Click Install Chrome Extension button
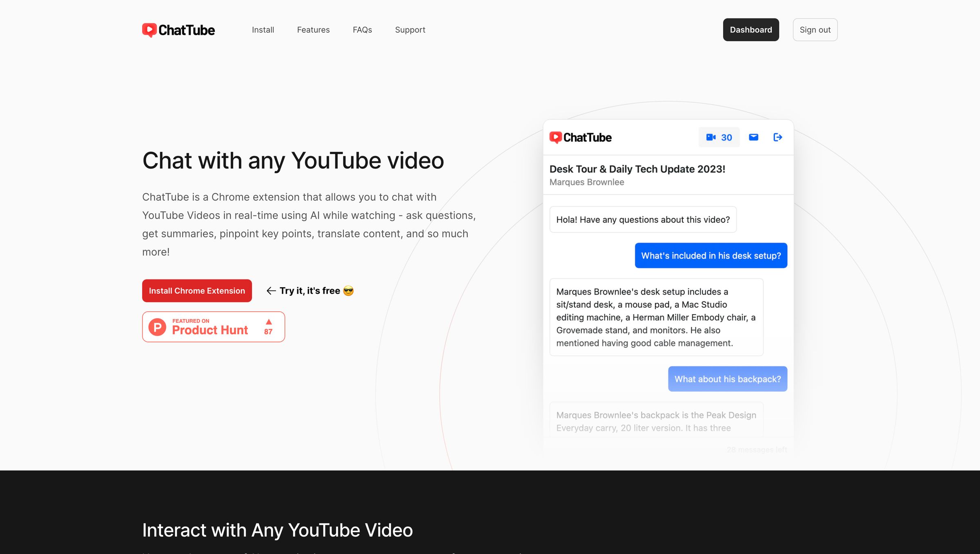Image resolution: width=980 pixels, height=554 pixels. pos(197,291)
